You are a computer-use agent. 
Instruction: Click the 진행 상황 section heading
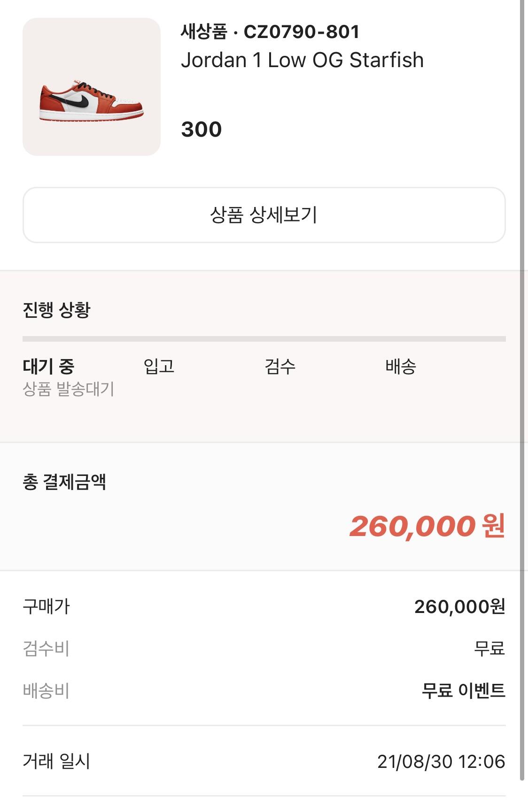coord(56,310)
